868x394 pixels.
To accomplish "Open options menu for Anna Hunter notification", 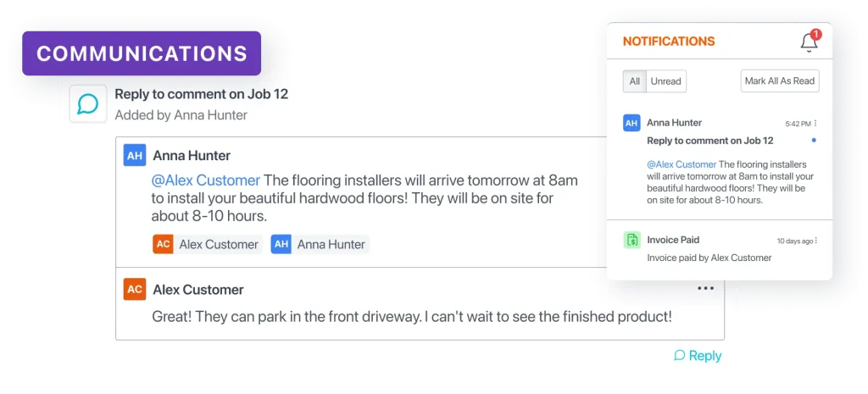I will [815, 124].
